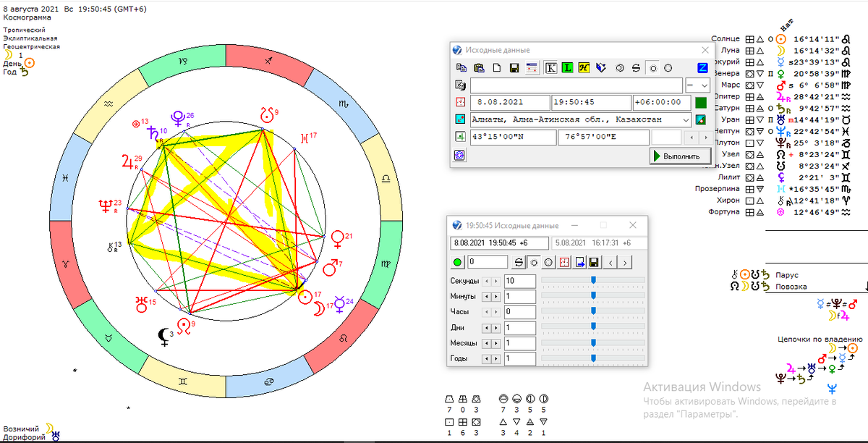Image resolution: width=868 pixels, height=443 pixels.
Task: Click the red clock icon beside date field
Action: coord(460,102)
